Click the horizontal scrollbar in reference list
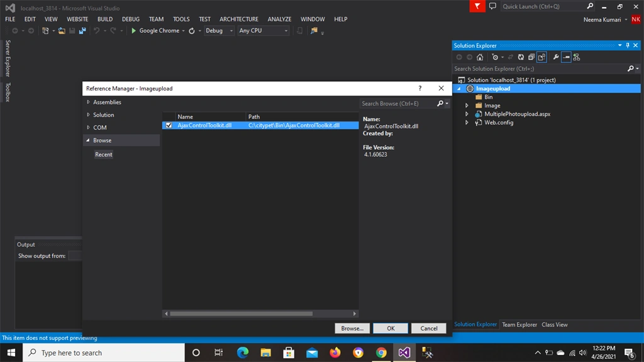 click(x=241, y=314)
